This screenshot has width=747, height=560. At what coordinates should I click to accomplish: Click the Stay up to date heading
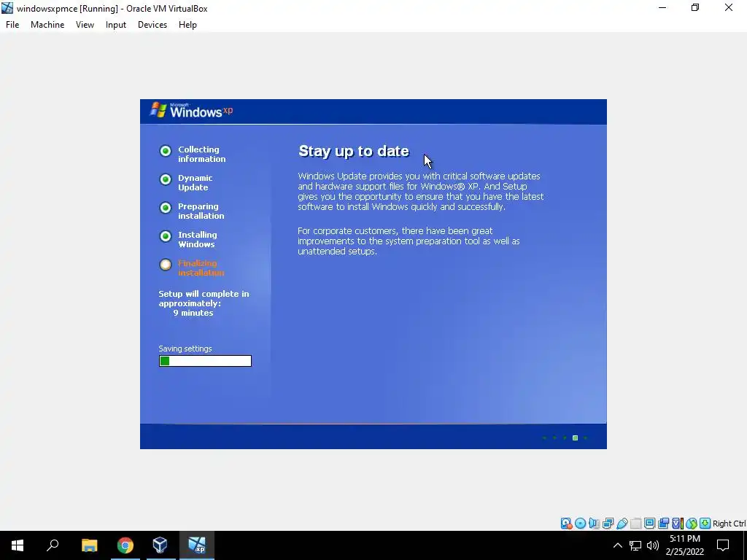tap(354, 151)
